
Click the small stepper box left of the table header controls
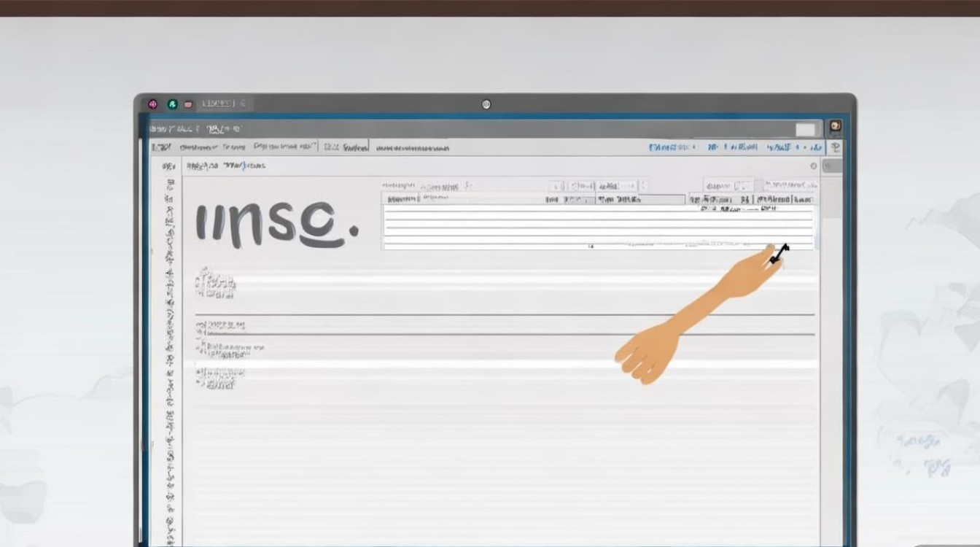click(556, 186)
